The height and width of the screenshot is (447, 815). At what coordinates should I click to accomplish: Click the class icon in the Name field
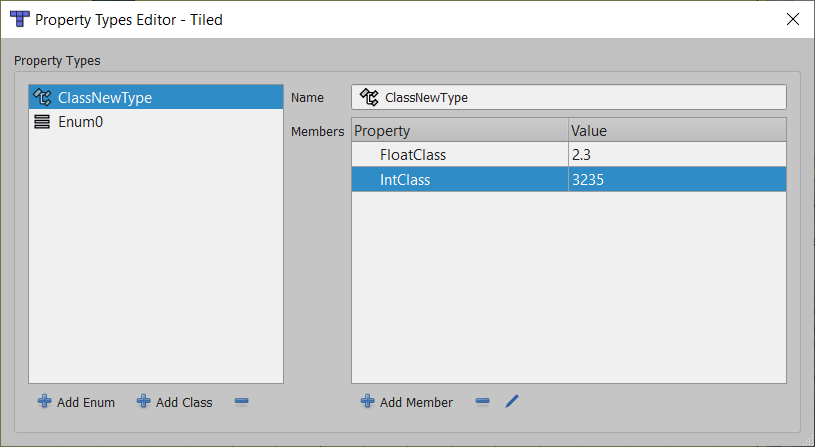pyautogui.click(x=369, y=97)
